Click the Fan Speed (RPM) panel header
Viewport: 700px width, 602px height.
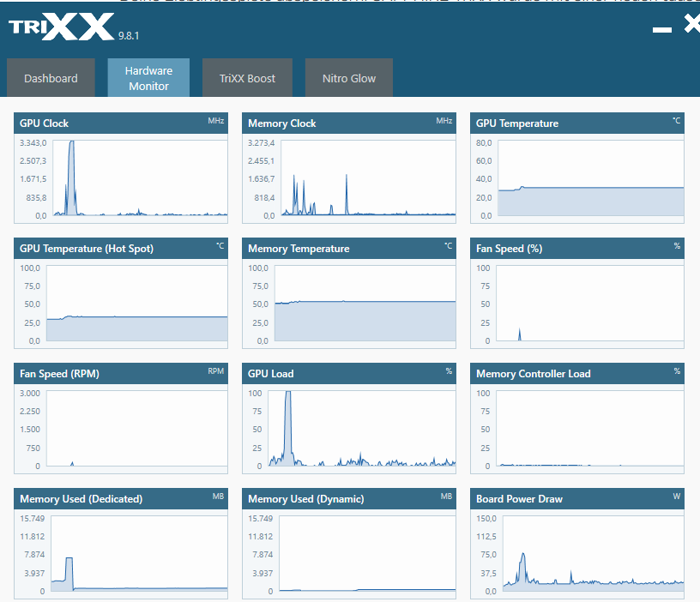121,374
